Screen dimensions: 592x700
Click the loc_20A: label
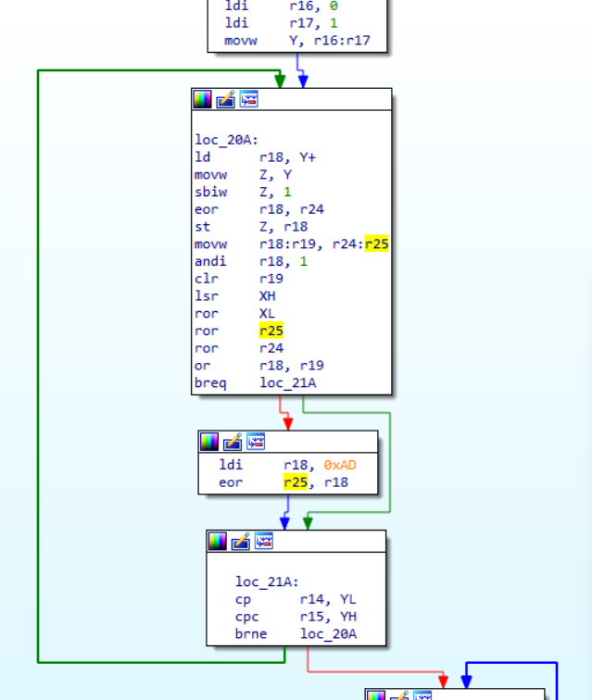[227, 140]
